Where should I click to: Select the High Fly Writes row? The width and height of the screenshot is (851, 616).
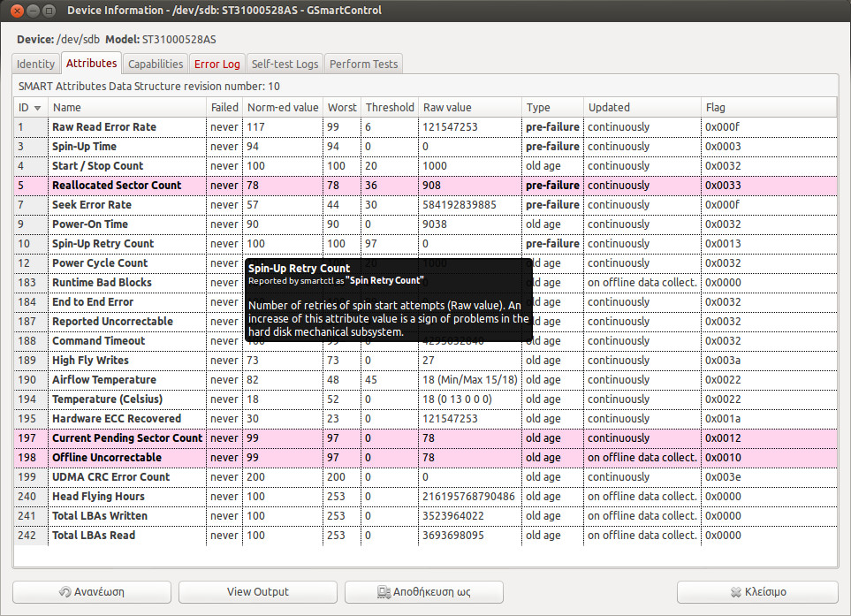(x=426, y=361)
